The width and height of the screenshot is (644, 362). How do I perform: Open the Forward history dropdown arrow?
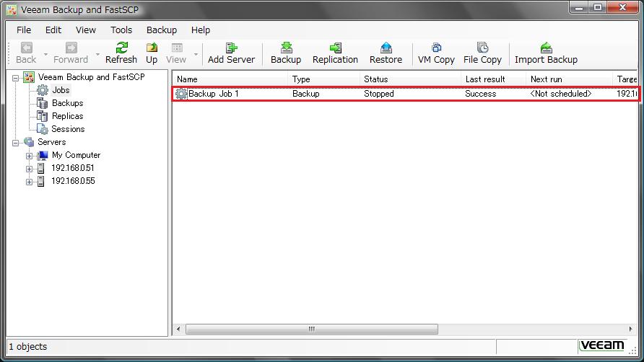tap(97, 54)
